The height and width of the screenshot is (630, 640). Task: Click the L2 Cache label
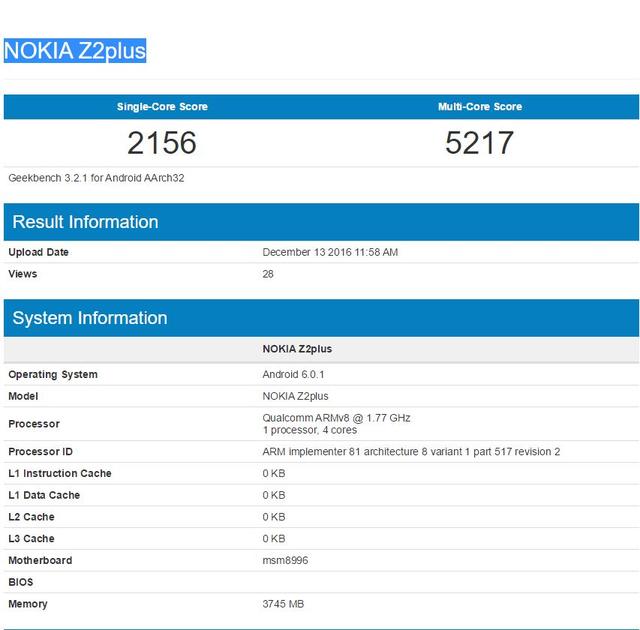31,517
